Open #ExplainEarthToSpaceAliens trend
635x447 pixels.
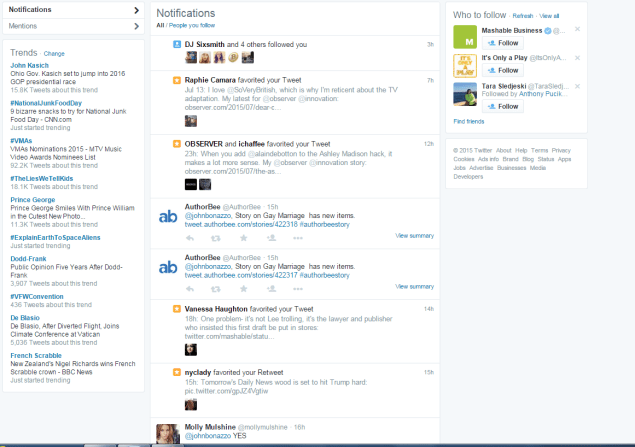[x=55, y=237]
